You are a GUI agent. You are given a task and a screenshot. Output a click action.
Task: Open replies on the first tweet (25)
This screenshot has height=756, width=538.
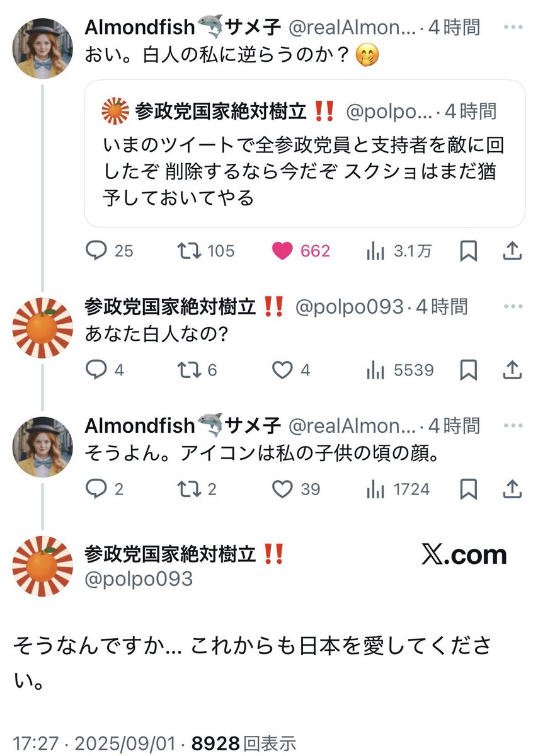point(110,251)
